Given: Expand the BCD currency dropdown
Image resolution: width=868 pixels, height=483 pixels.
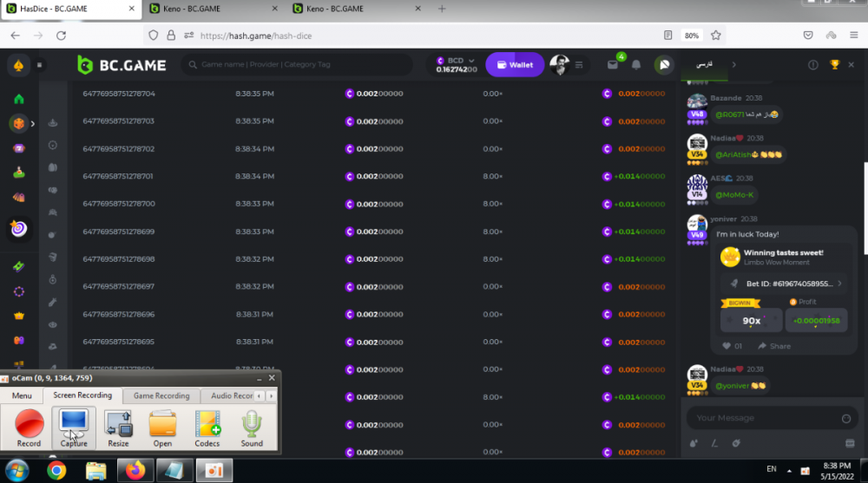Looking at the screenshot, I should coord(471,61).
